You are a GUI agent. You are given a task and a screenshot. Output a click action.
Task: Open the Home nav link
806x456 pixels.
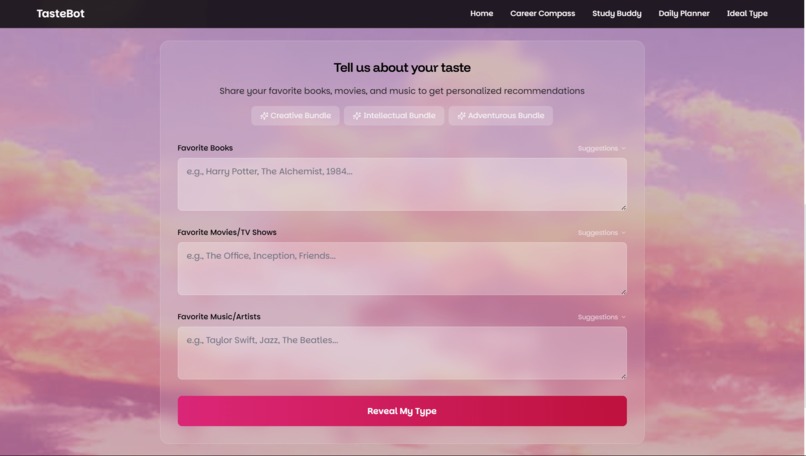(481, 13)
